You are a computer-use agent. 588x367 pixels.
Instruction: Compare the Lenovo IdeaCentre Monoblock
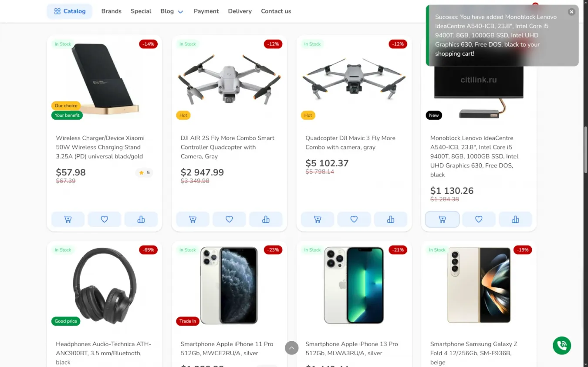515,219
